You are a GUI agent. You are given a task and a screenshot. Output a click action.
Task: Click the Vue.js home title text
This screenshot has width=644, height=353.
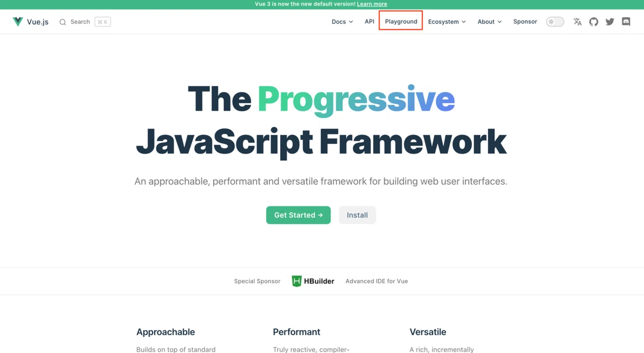[38, 22]
